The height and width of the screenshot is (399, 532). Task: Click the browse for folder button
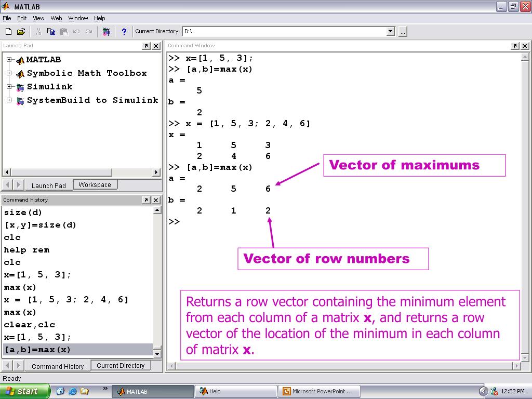(403, 32)
